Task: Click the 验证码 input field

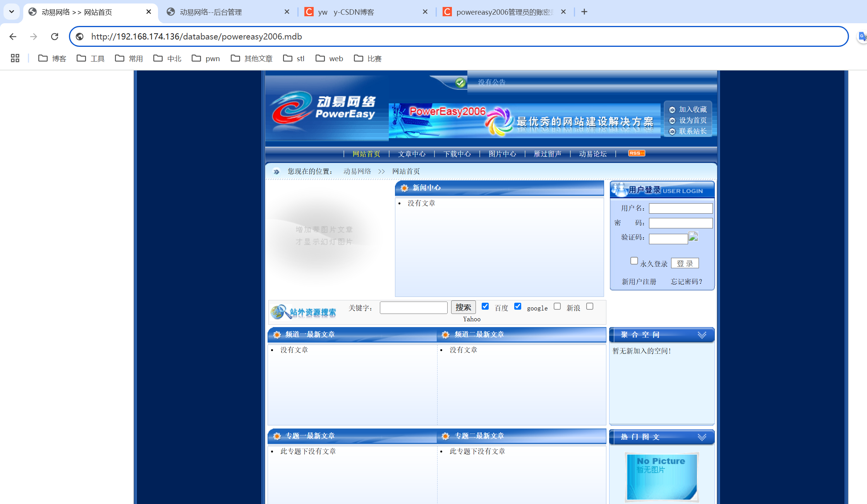Action: point(668,239)
